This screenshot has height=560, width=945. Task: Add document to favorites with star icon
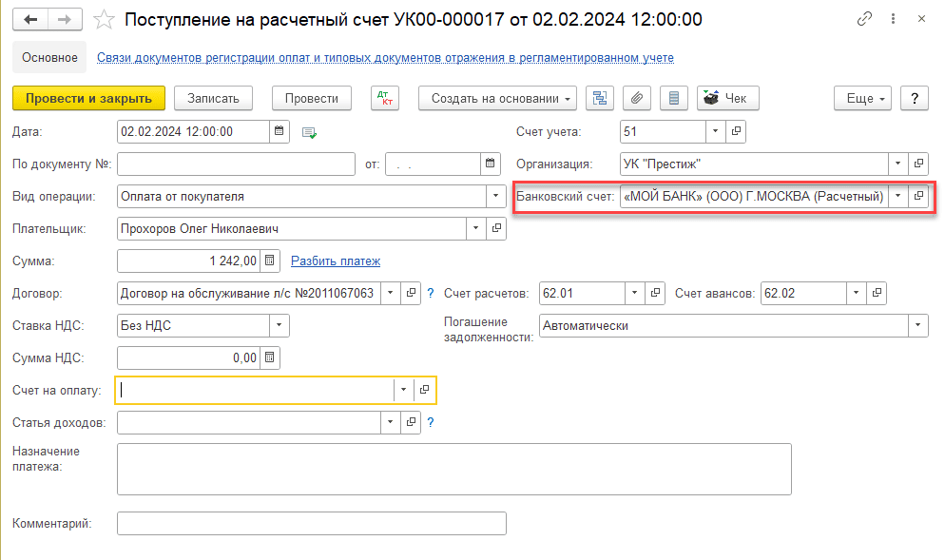[x=104, y=20]
